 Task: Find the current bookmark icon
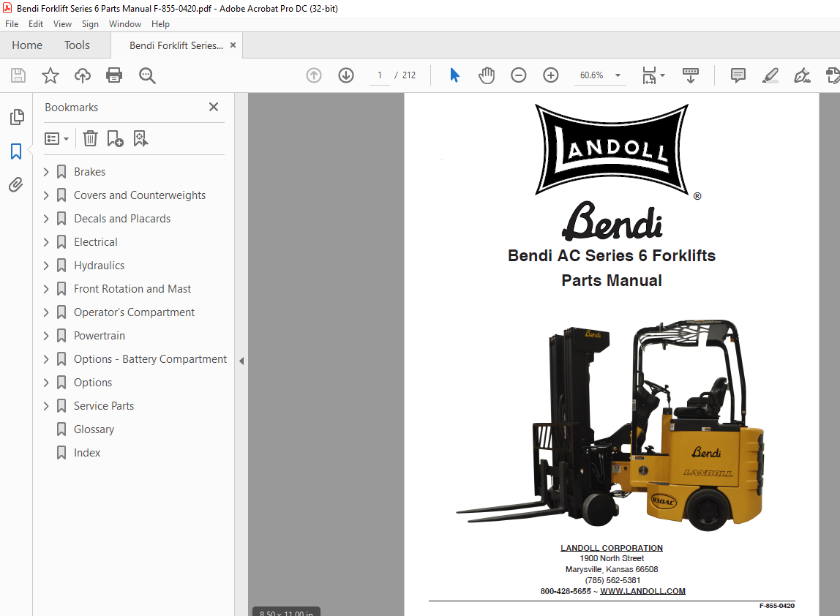pyautogui.click(x=140, y=139)
